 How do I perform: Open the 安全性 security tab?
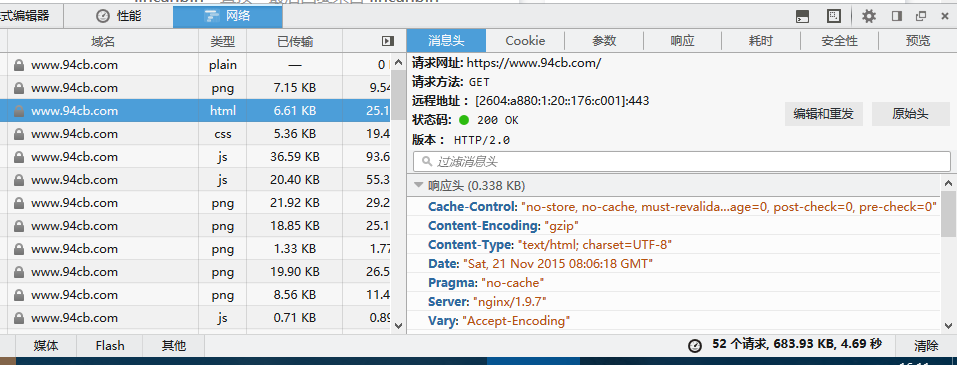(x=839, y=41)
